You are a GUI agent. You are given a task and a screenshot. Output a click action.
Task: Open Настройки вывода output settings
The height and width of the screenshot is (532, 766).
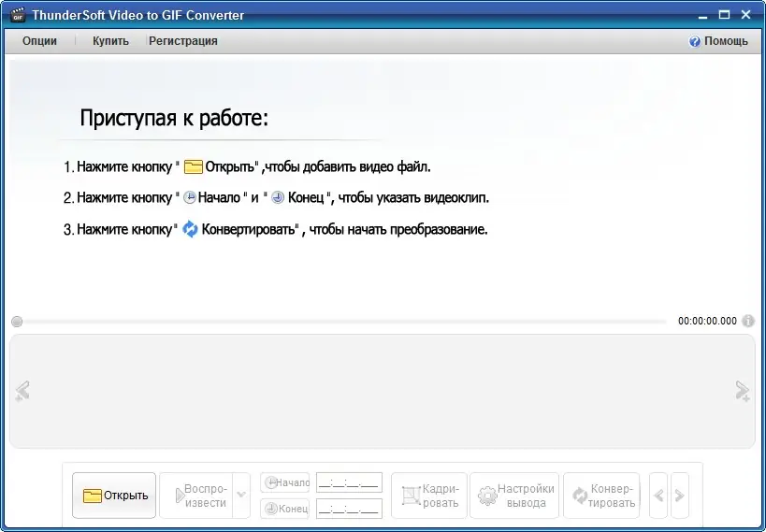coord(514,495)
